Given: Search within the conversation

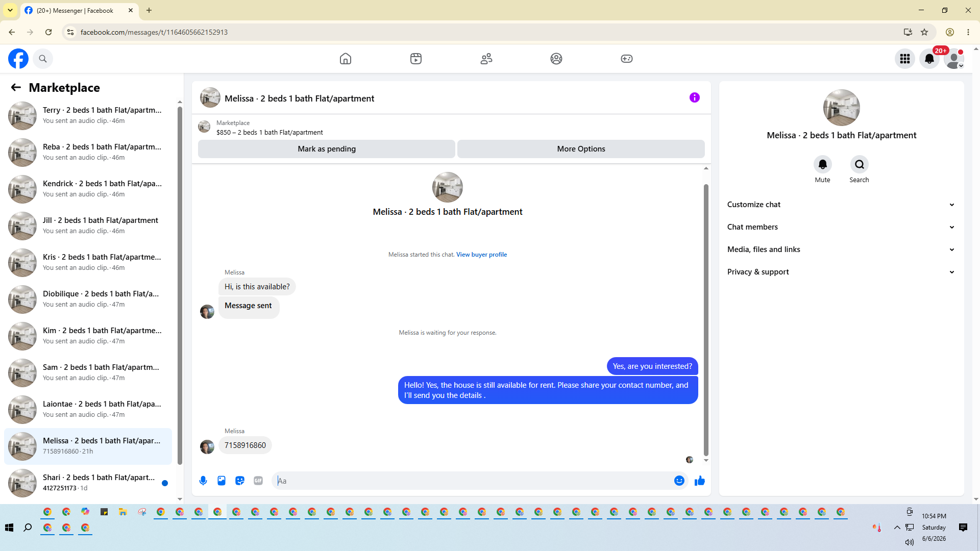Looking at the screenshot, I should (860, 164).
